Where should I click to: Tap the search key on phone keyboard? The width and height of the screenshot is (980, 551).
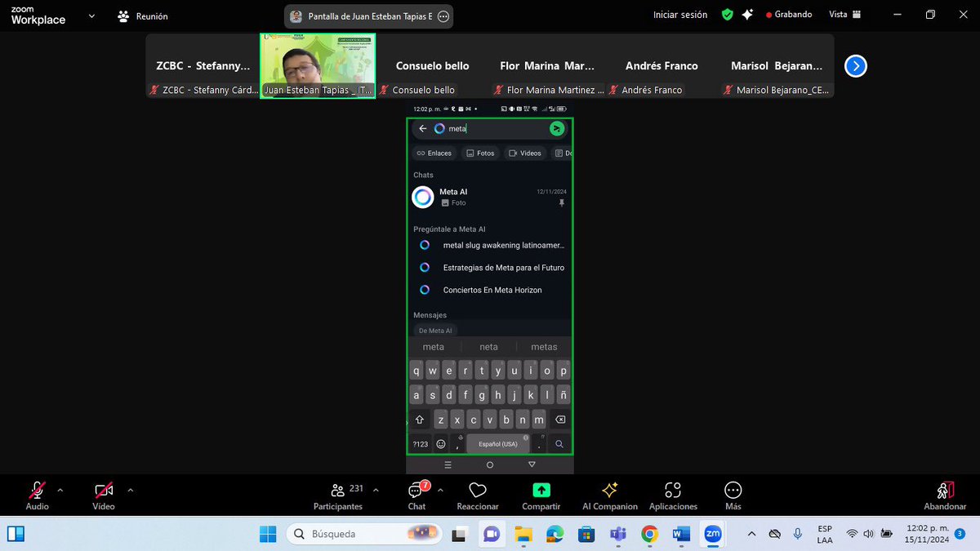559,444
